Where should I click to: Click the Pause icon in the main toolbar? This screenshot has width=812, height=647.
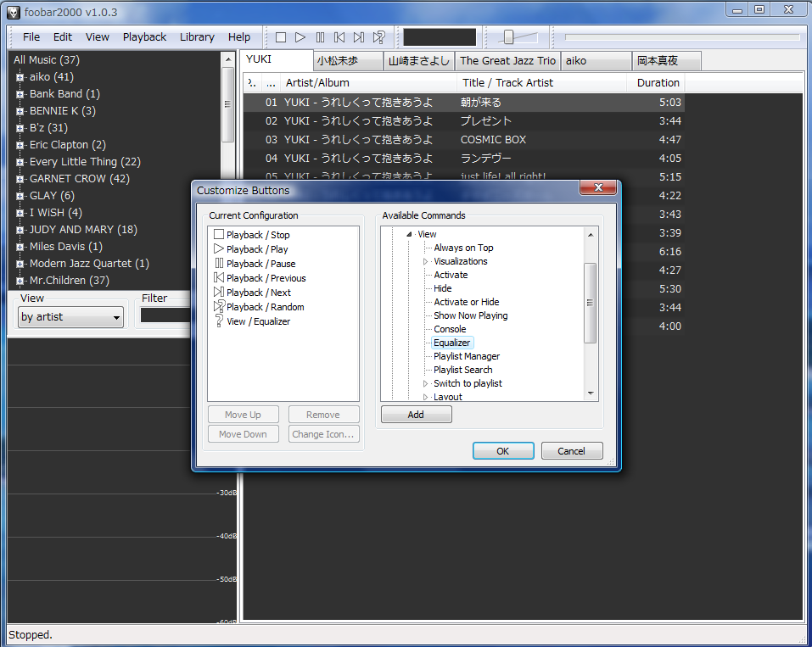point(320,37)
